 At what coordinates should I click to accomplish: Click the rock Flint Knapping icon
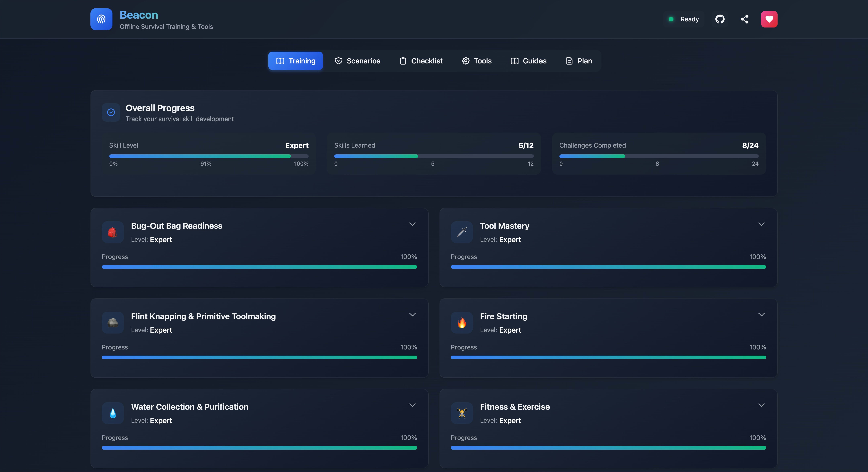[x=113, y=322]
